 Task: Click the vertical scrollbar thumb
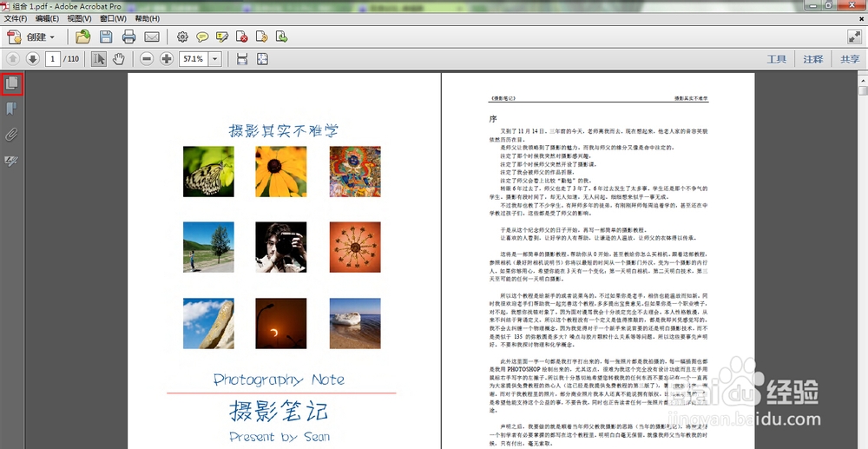(863, 91)
